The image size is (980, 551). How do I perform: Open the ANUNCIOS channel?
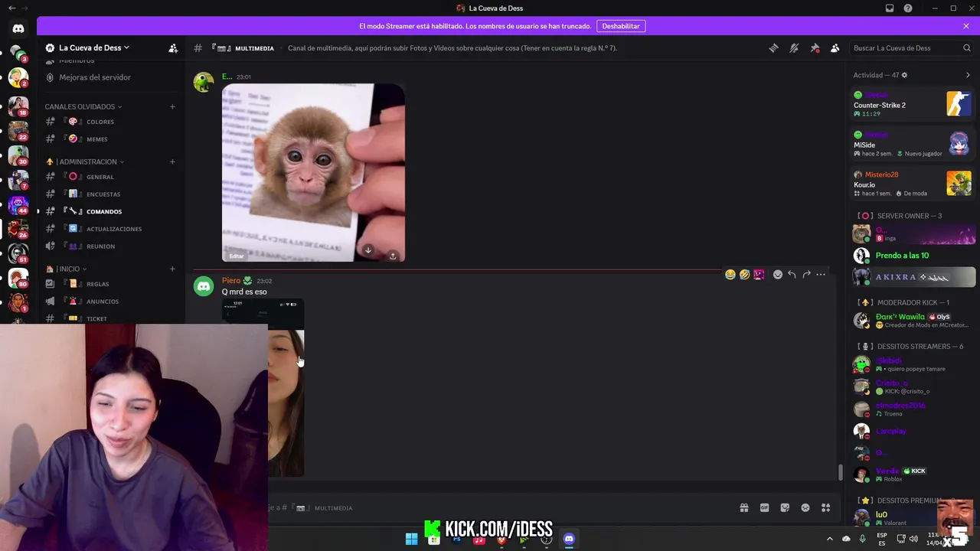pyautogui.click(x=103, y=302)
